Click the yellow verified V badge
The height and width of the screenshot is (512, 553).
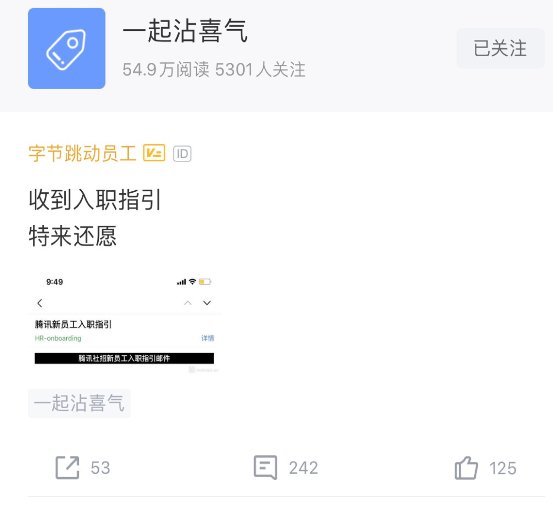tap(154, 153)
